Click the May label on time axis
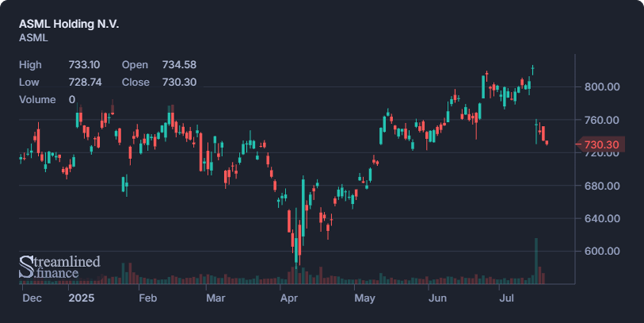Image resolution: width=644 pixels, height=323 pixels. coord(365,298)
